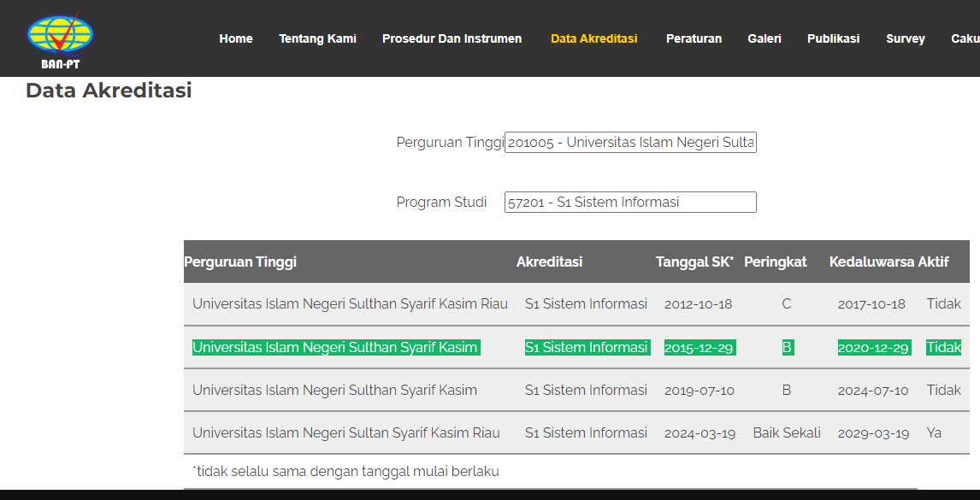The height and width of the screenshot is (500, 980).
Task: Click SK date 2024-03-19
Action: point(700,433)
